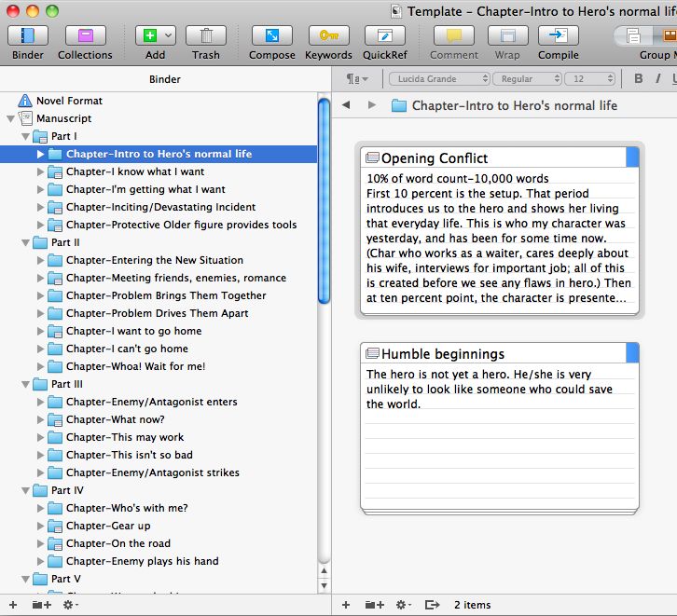Add a new text item in binder footer
Screen dimensions: 677x616
point(13,605)
